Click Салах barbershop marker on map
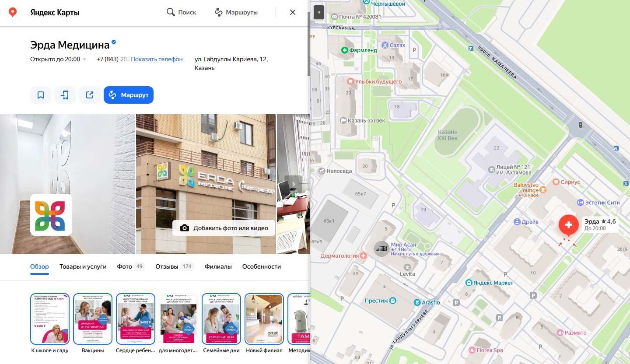Screen dimensions: 630x364 (x=385, y=45)
